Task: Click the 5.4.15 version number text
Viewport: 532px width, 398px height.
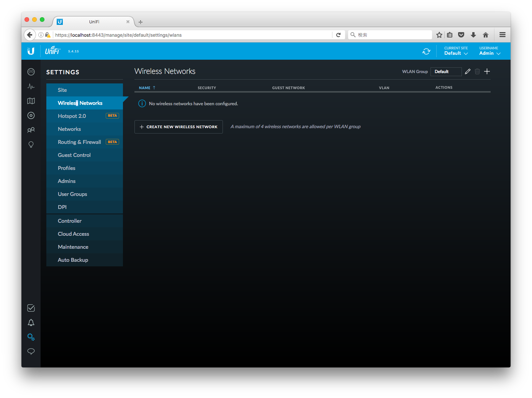Action: (74, 51)
